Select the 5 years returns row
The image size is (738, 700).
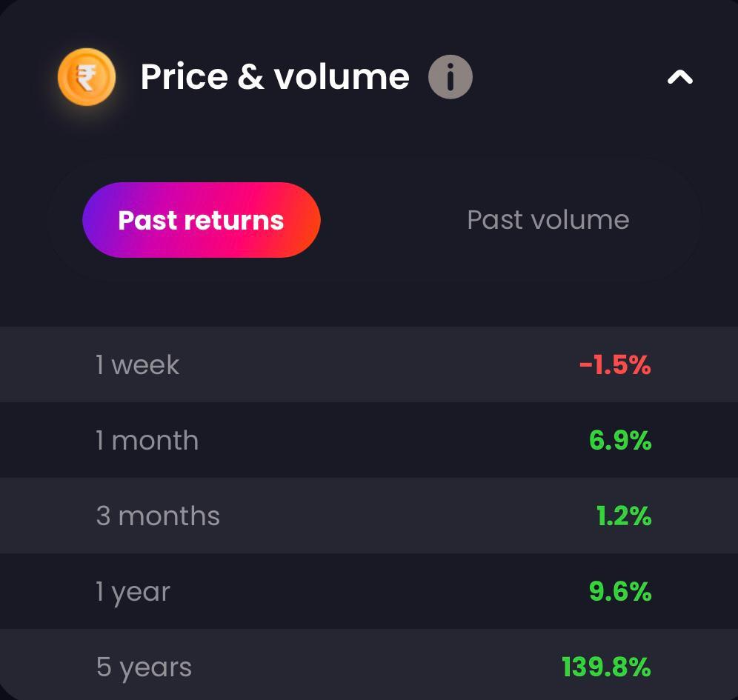pos(369,666)
